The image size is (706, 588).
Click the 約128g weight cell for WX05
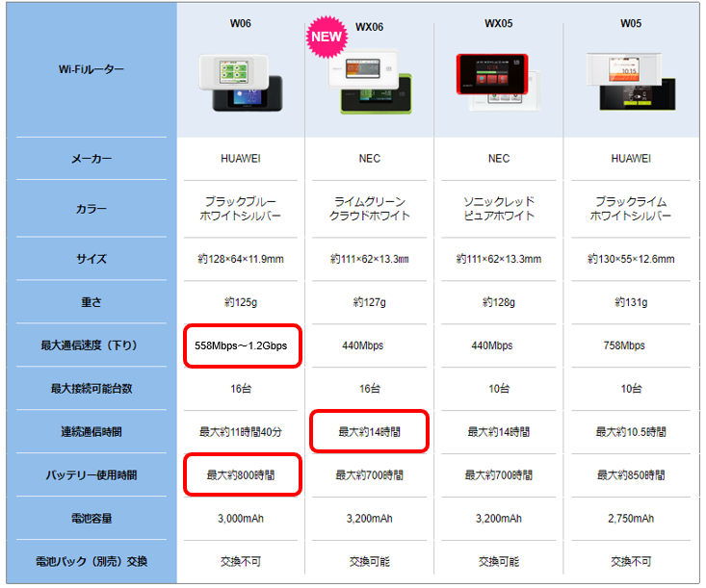pos(498,302)
